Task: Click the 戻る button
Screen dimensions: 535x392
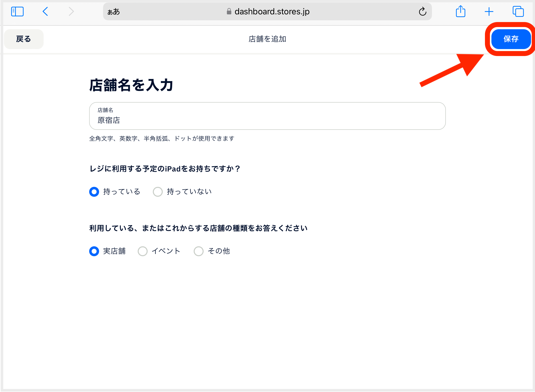Action: coord(24,39)
